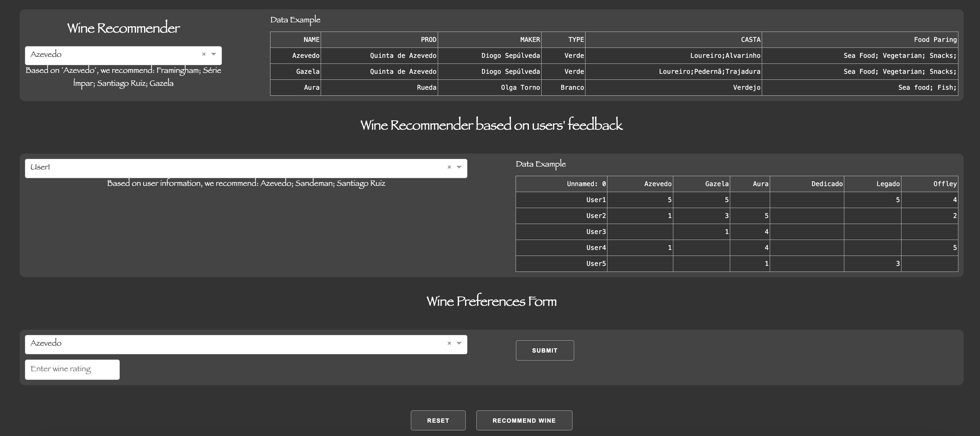
Task: Open the User1 dropdown arrow
Action: tap(459, 167)
